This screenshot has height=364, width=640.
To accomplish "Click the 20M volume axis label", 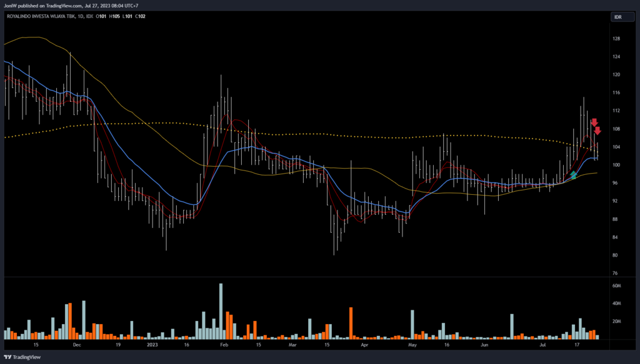I will pyautogui.click(x=616, y=322).
